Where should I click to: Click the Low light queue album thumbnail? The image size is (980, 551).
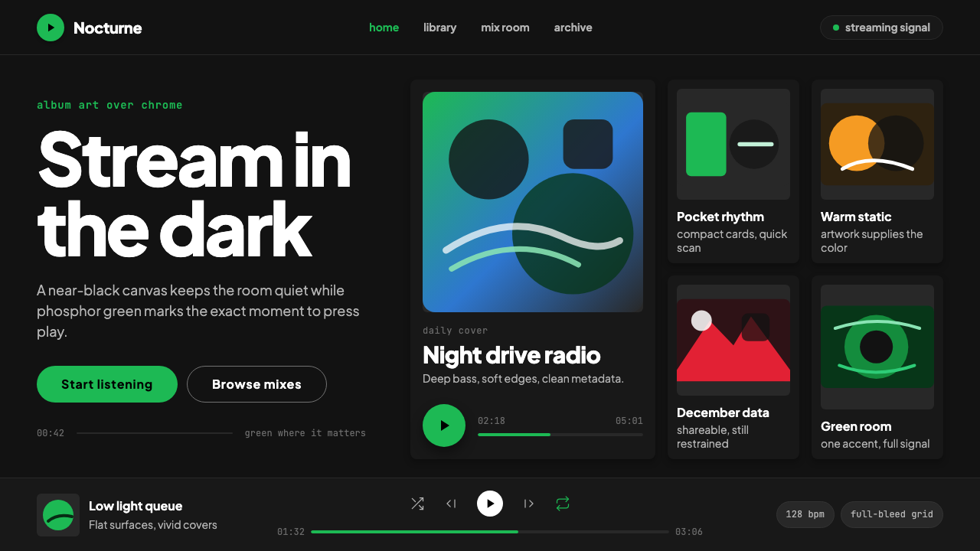pos(58,515)
